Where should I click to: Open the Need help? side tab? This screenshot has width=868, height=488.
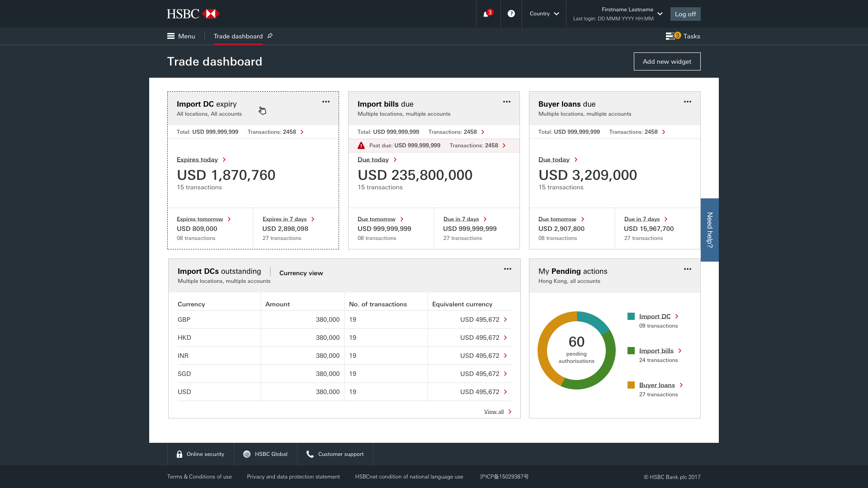click(709, 230)
